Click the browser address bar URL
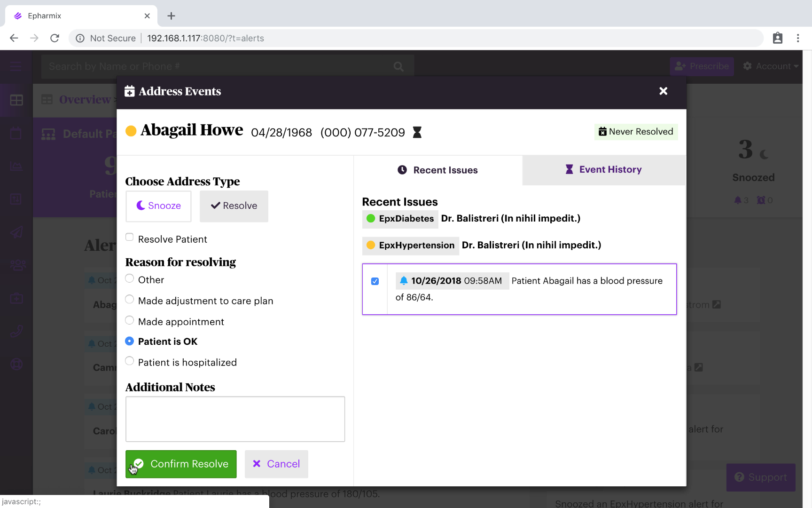Screen dimensions: 812x508 (x=205, y=39)
